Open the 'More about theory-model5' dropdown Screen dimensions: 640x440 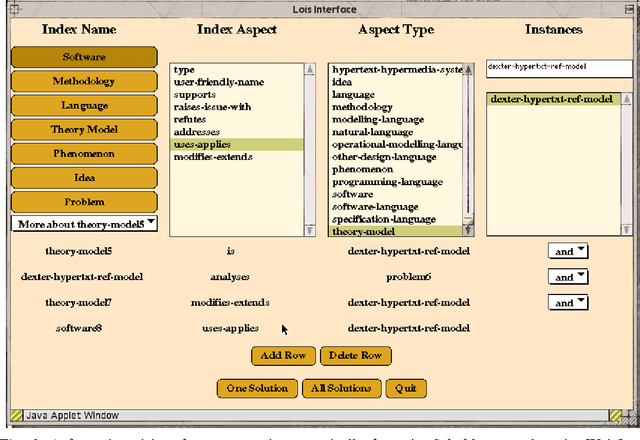tap(84, 224)
